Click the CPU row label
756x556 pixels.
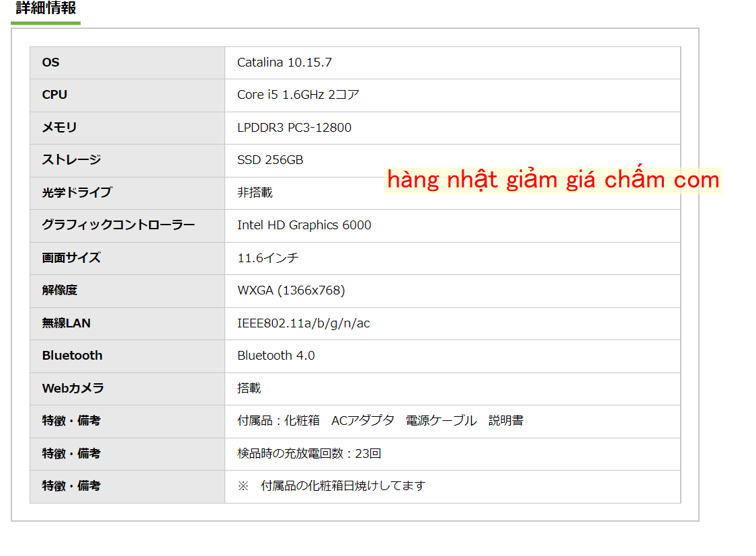54,95
